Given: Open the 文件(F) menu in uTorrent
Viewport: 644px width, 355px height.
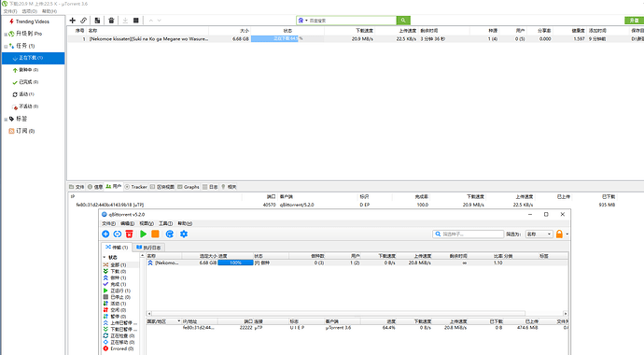Looking at the screenshot, I should tap(10, 11).
